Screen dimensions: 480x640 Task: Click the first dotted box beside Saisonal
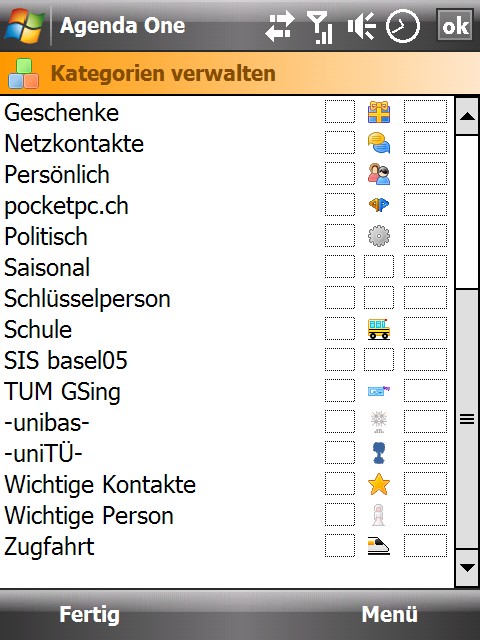coord(340,267)
